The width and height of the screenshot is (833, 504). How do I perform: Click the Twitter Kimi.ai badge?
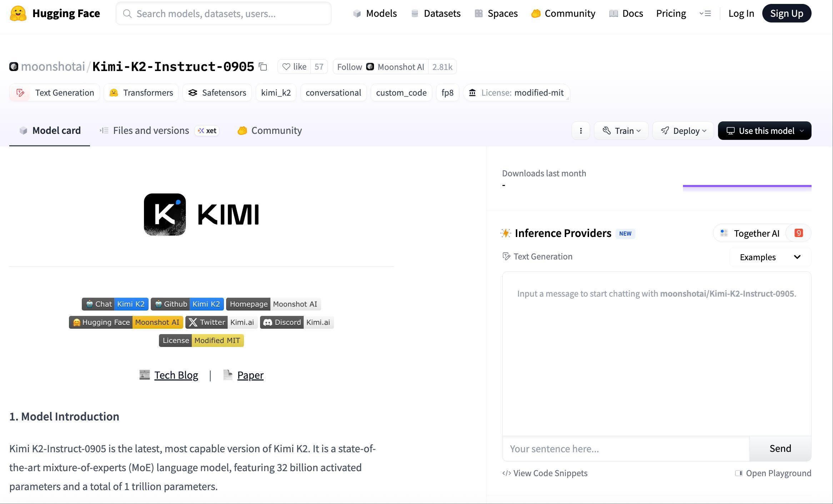point(221,322)
